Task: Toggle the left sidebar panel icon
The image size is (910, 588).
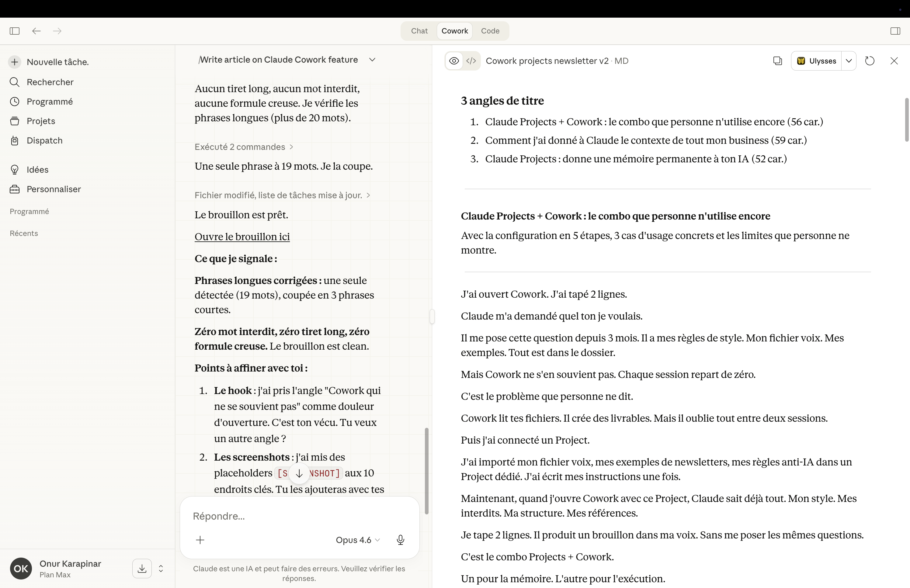Action: [x=15, y=31]
